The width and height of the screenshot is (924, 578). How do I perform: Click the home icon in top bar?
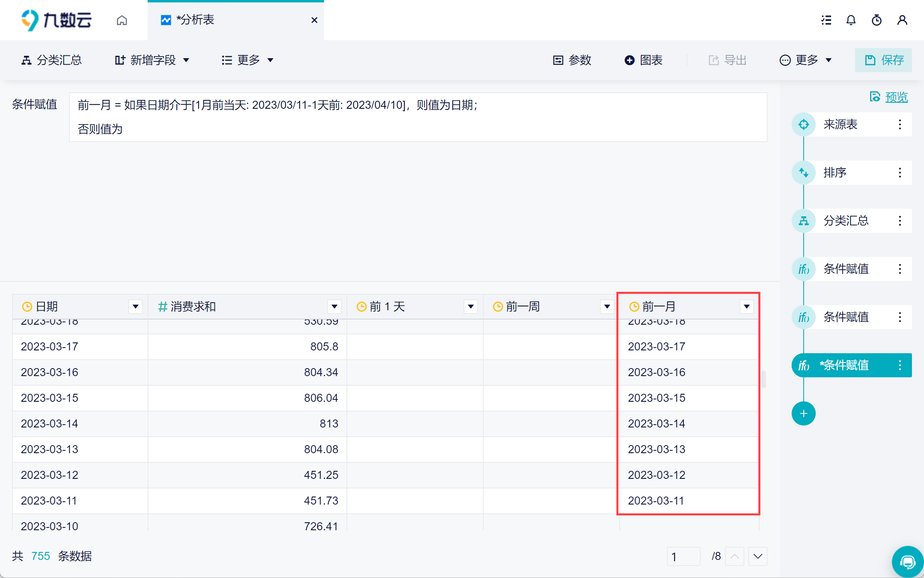[x=122, y=20]
